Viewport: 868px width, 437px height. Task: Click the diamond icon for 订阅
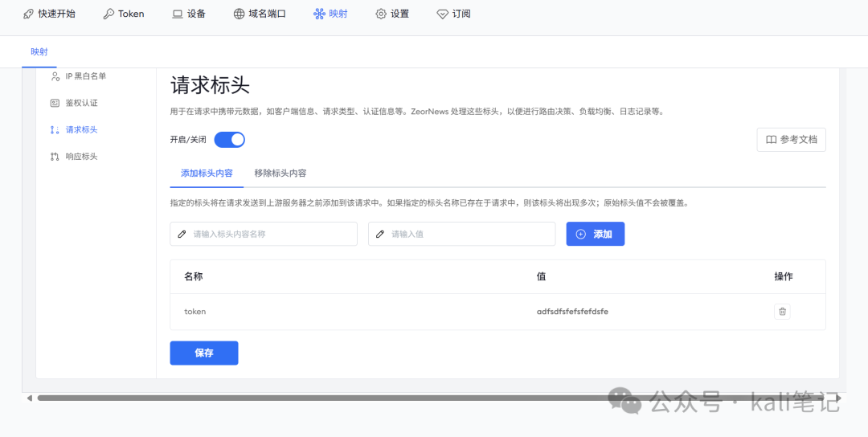tap(442, 14)
